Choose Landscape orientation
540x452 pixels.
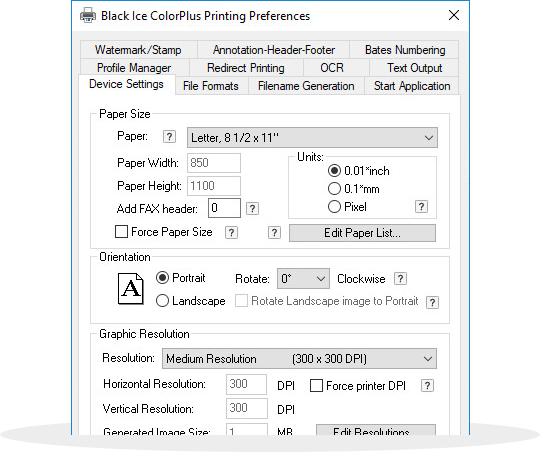[x=162, y=301]
